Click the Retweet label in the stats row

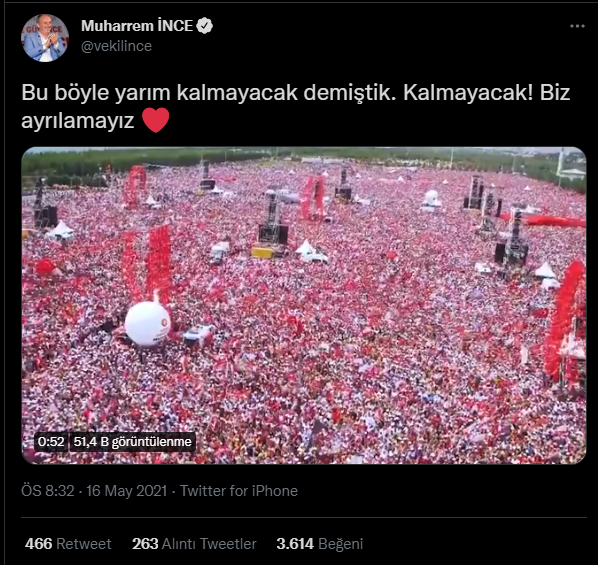[x=84, y=544]
